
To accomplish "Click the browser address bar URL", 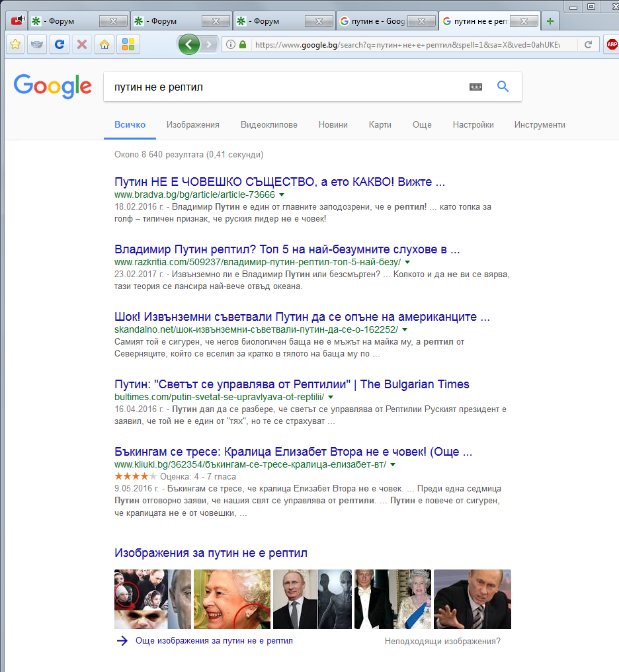I will click(x=407, y=44).
